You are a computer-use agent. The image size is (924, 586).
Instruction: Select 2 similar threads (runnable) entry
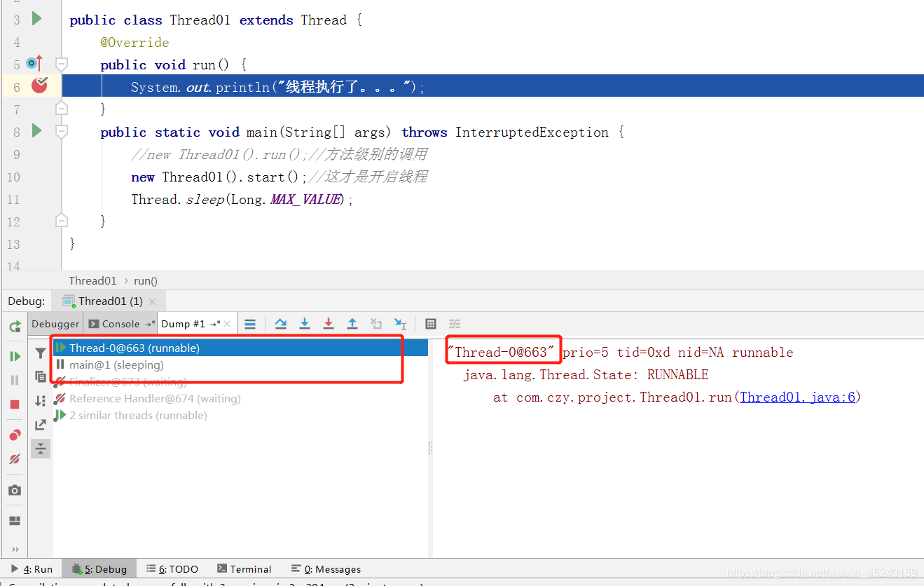pyautogui.click(x=240, y=415)
